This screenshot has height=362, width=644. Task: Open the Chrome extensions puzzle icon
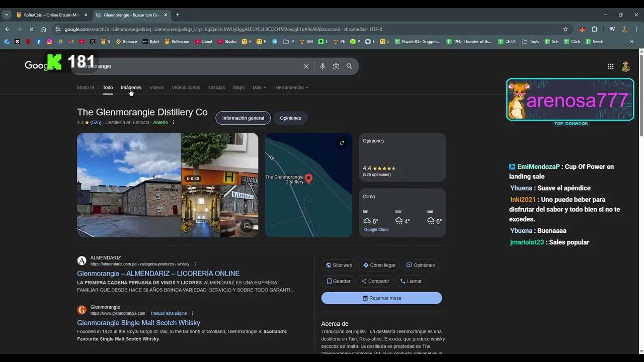coord(595,29)
